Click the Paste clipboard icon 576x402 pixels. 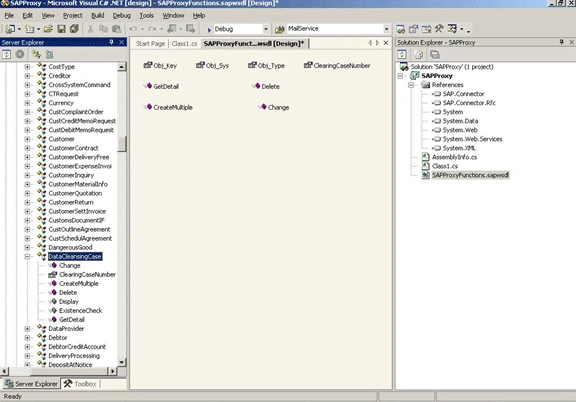116,29
